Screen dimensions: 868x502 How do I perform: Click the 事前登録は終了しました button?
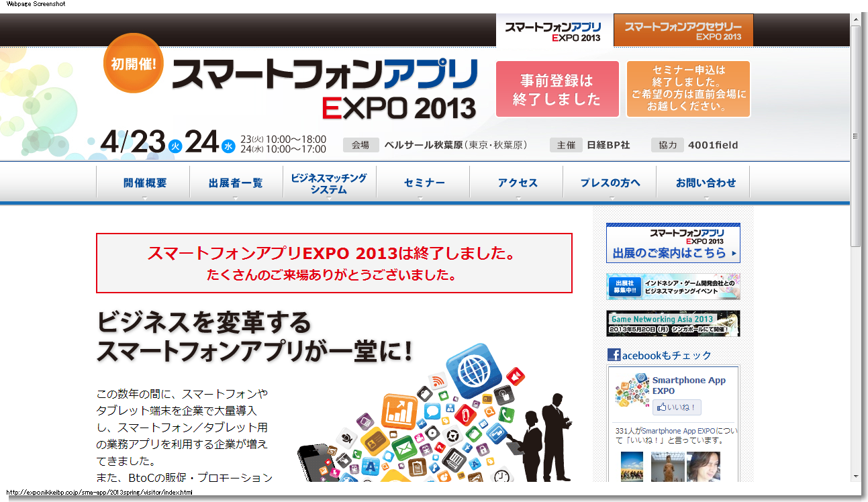coord(557,89)
